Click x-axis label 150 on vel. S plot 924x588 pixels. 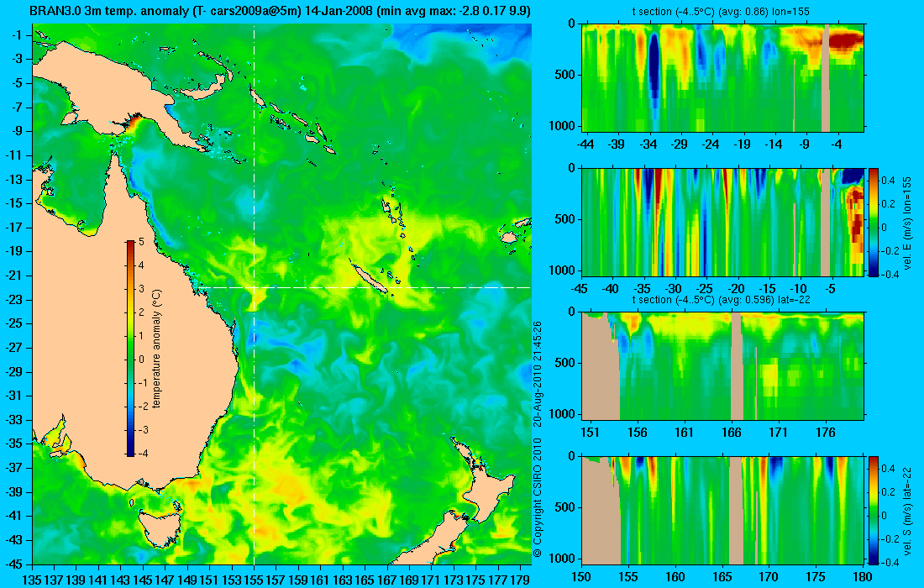581,577
